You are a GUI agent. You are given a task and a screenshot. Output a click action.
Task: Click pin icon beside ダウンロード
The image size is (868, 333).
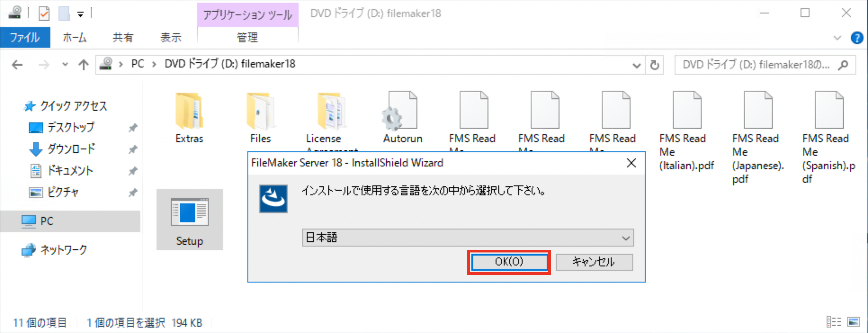[x=133, y=149]
